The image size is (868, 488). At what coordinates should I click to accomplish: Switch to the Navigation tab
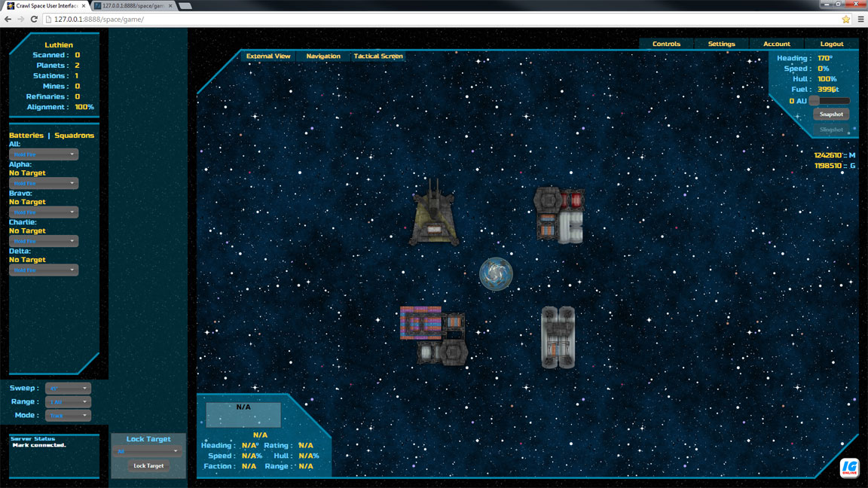click(x=323, y=56)
